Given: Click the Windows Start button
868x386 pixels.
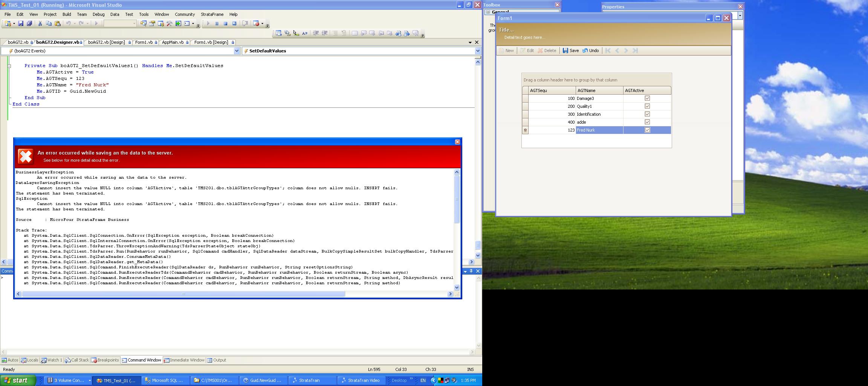Looking at the screenshot, I should click(x=18, y=380).
